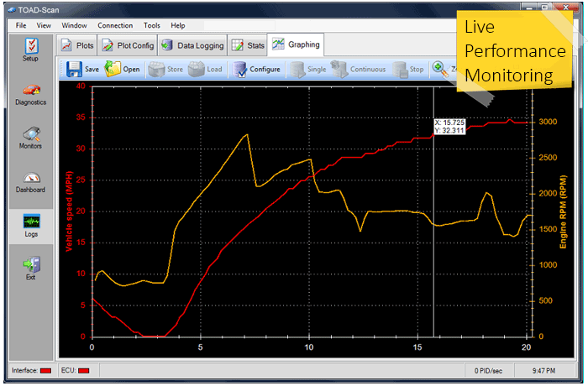Click the Continuous capture icon
The height and width of the screenshot is (386, 588).
pyautogui.click(x=339, y=69)
